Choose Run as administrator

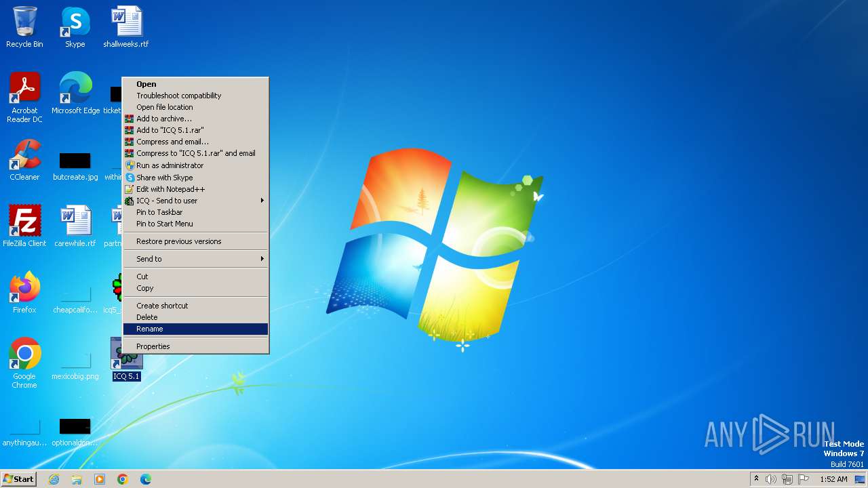tap(195, 165)
